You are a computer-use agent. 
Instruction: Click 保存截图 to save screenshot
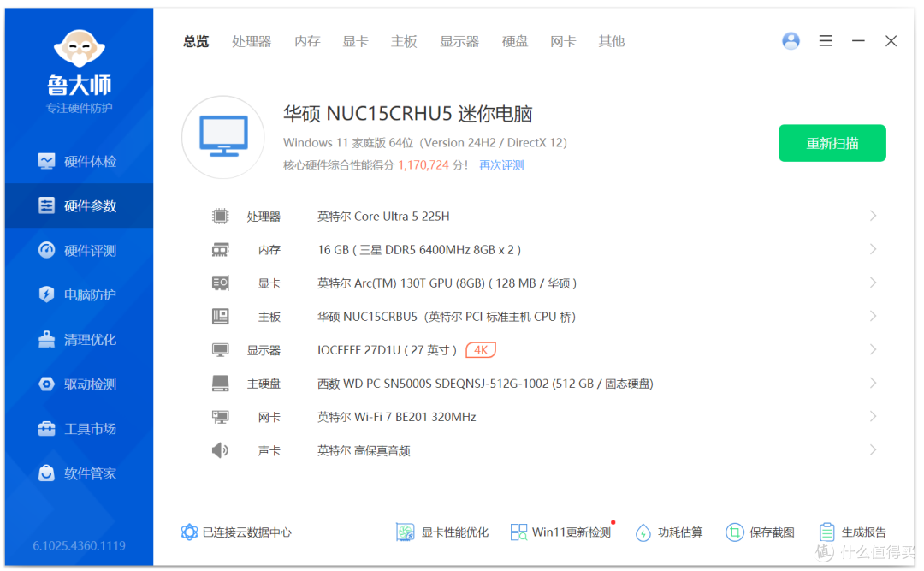pos(761,532)
